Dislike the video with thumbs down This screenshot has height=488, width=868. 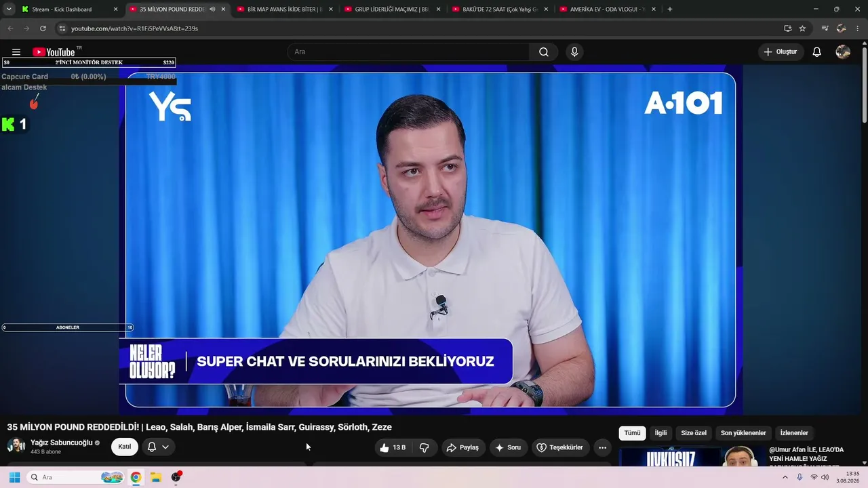[x=425, y=447]
